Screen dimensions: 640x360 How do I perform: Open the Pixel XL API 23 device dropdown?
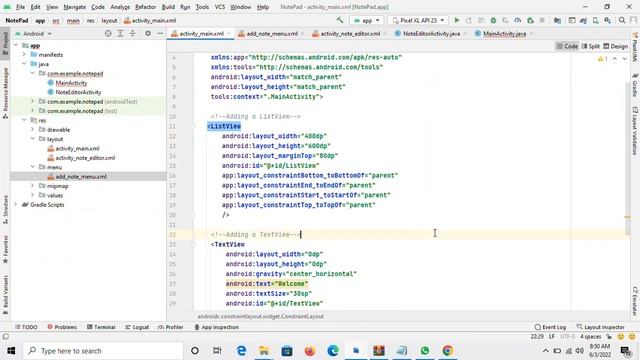[418, 20]
